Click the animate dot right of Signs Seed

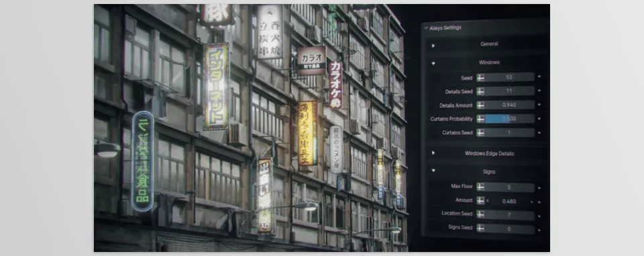point(539,229)
